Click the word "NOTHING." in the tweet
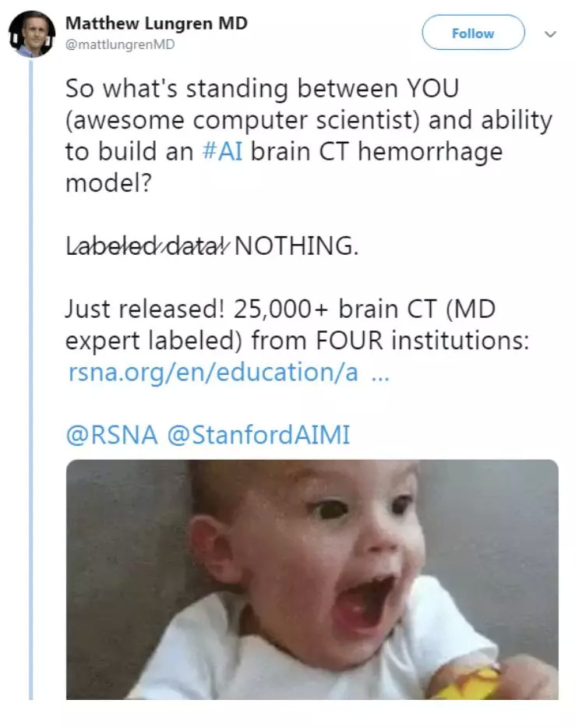575x728 pixels. (296, 246)
